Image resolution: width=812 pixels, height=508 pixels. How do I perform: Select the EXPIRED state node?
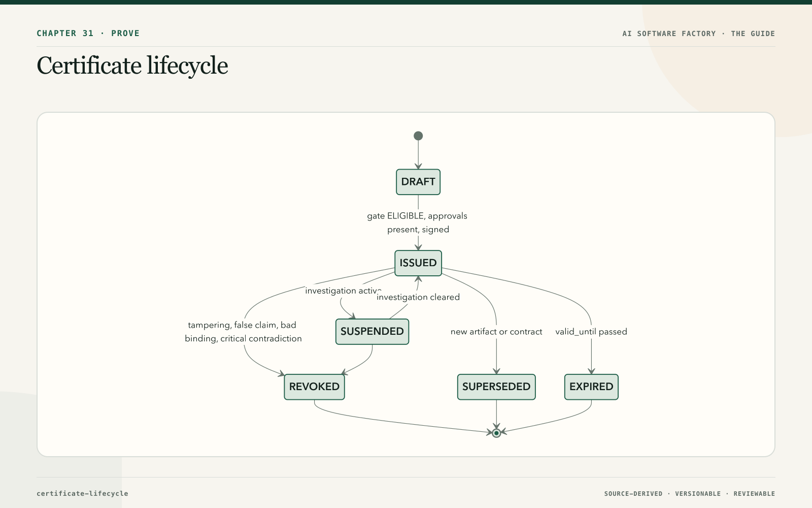pyautogui.click(x=591, y=387)
